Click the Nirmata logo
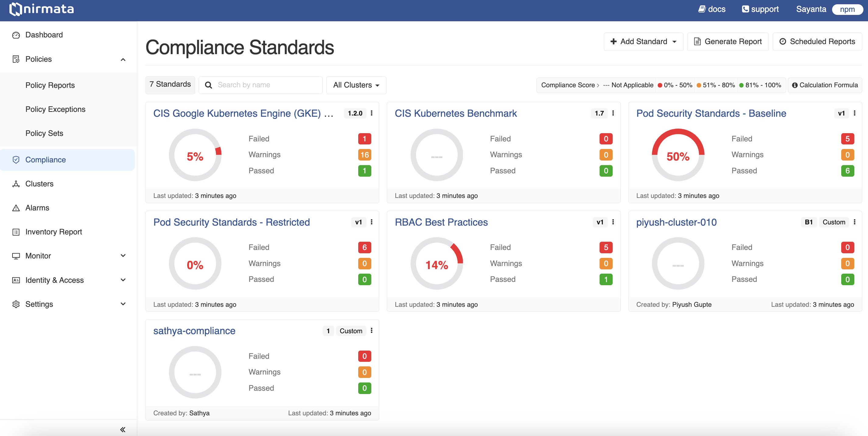Screen dimensions: 868x436 [x=42, y=9]
